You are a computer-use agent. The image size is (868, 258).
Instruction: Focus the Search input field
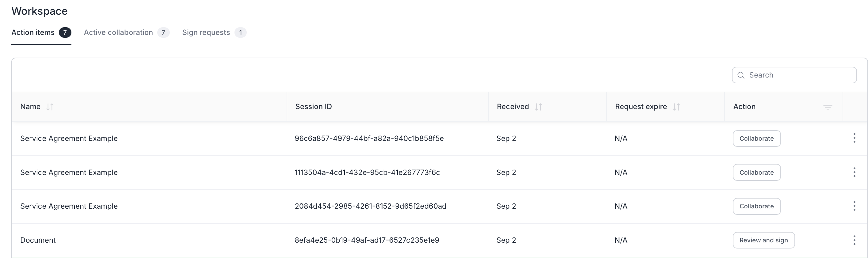[x=799, y=75]
